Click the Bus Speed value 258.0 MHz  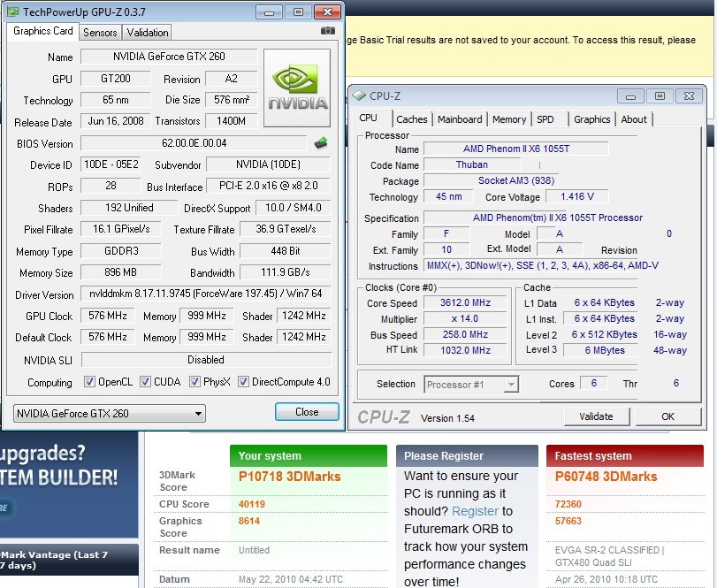(x=466, y=334)
